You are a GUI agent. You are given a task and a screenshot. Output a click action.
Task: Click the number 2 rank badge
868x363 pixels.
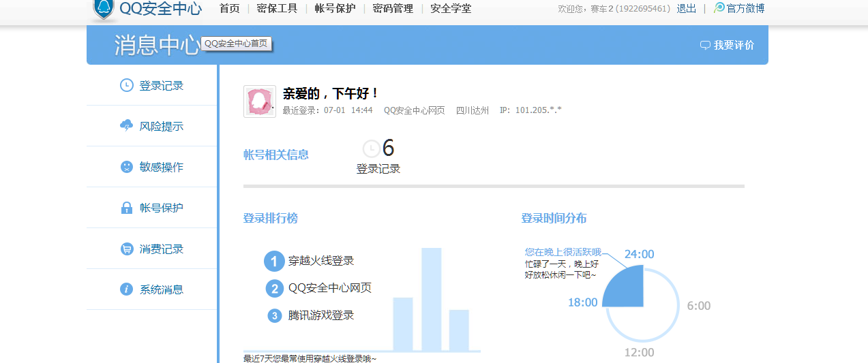point(274,289)
